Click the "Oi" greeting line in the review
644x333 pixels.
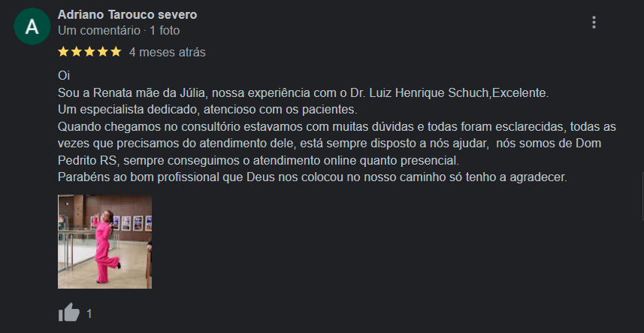[64, 76]
